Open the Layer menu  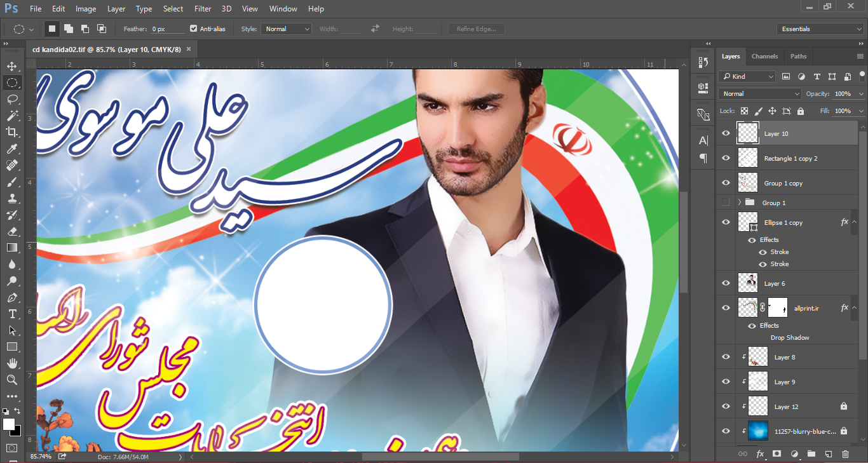[116, 9]
